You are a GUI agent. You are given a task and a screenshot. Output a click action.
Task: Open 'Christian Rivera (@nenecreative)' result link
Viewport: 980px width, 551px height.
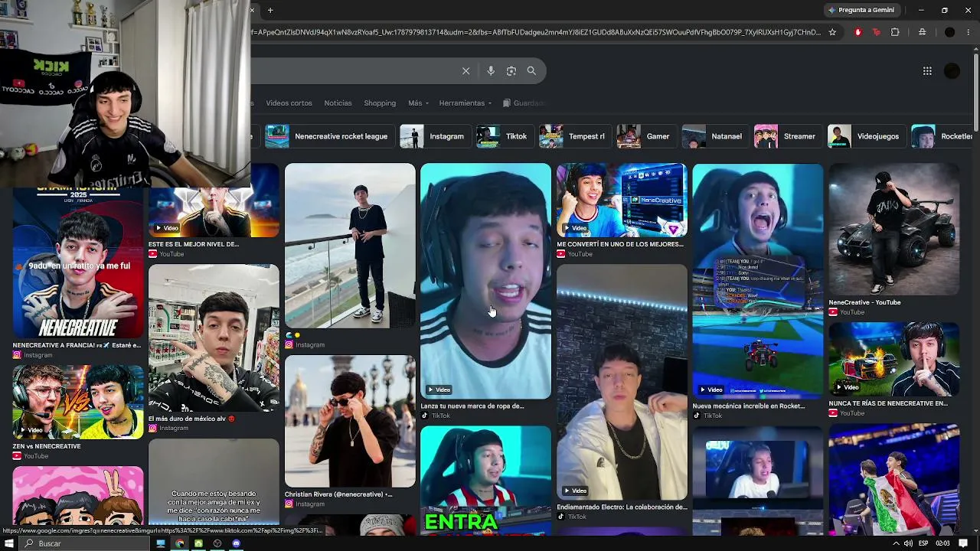338,494
